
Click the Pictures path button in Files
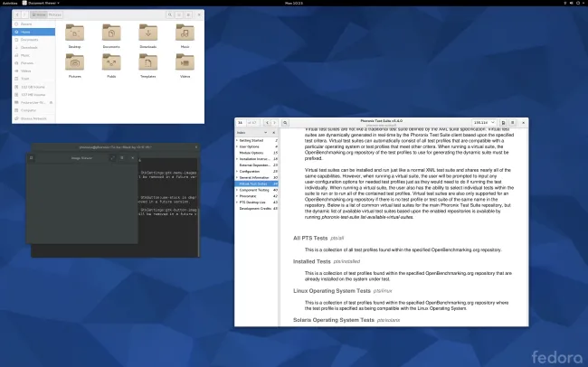point(55,14)
